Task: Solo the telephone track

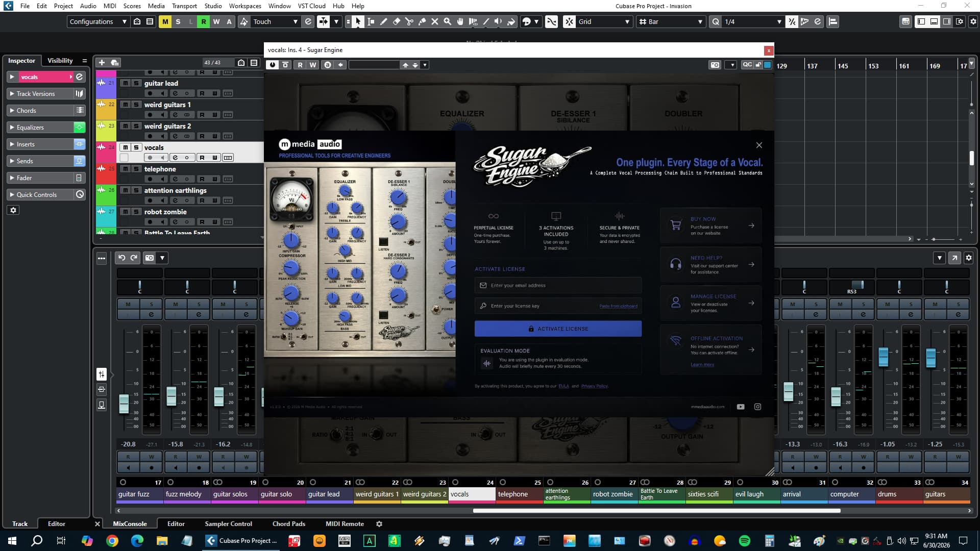Action: pyautogui.click(x=136, y=169)
